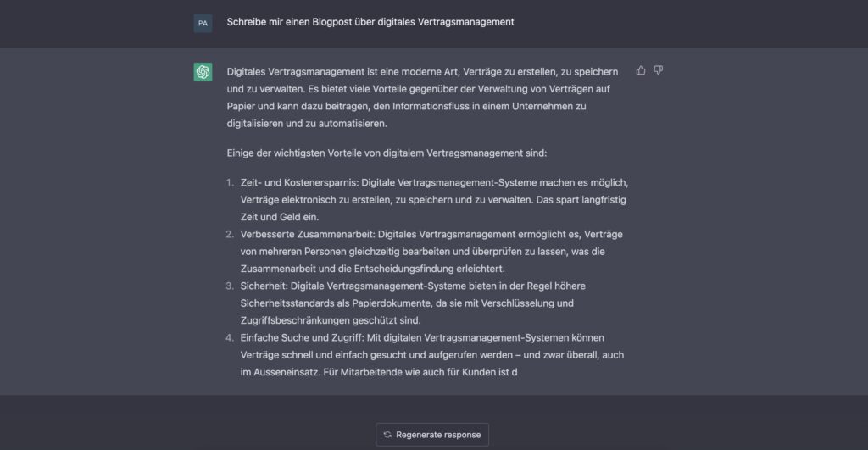Click the intro paragraph starting 'Digitales Vertragsmanagement ist'
Viewport: 868px width, 450px height.
click(x=422, y=97)
